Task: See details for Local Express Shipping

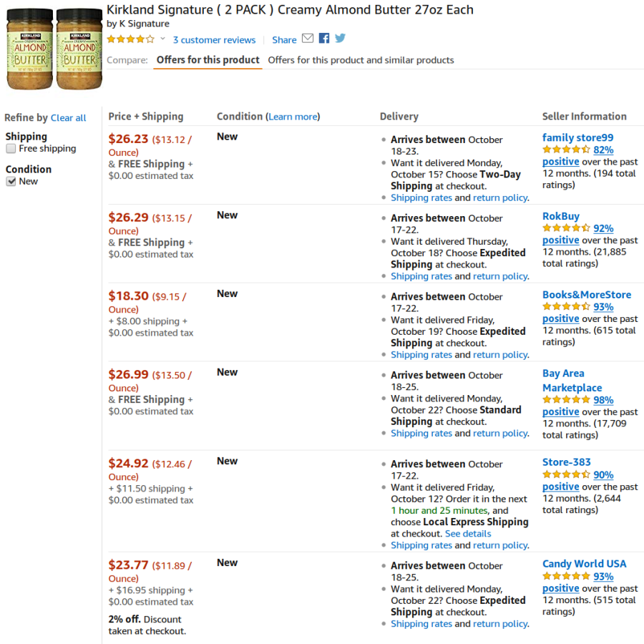Action: point(467,533)
